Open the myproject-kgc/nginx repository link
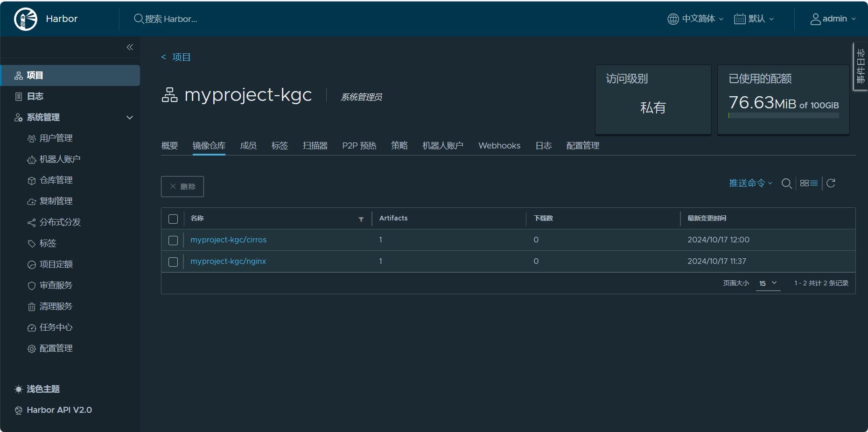 point(228,261)
